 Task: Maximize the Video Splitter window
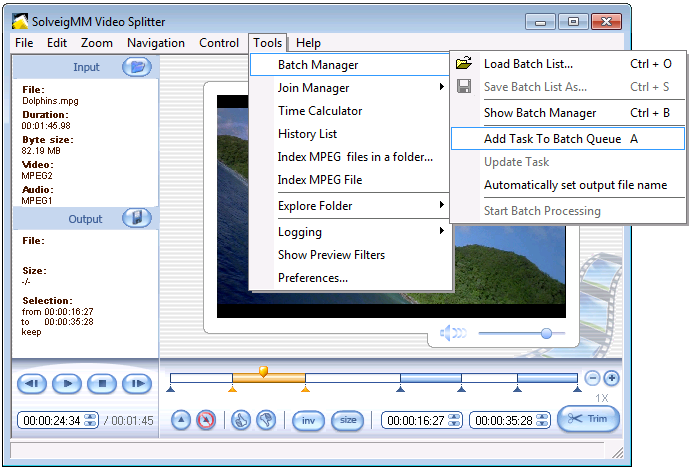pos(573,22)
